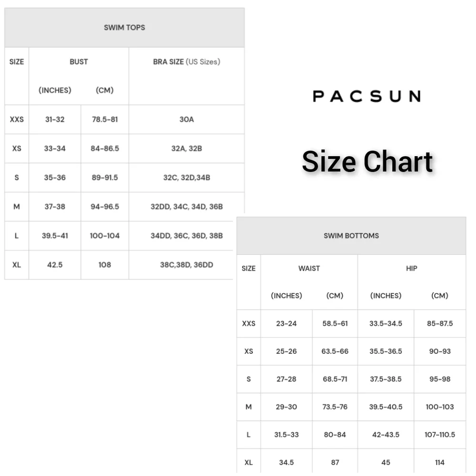Select the hip 107-110.5 cm cell
Image resolution: width=476 pixels, height=476 pixels.
tap(439, 435)
